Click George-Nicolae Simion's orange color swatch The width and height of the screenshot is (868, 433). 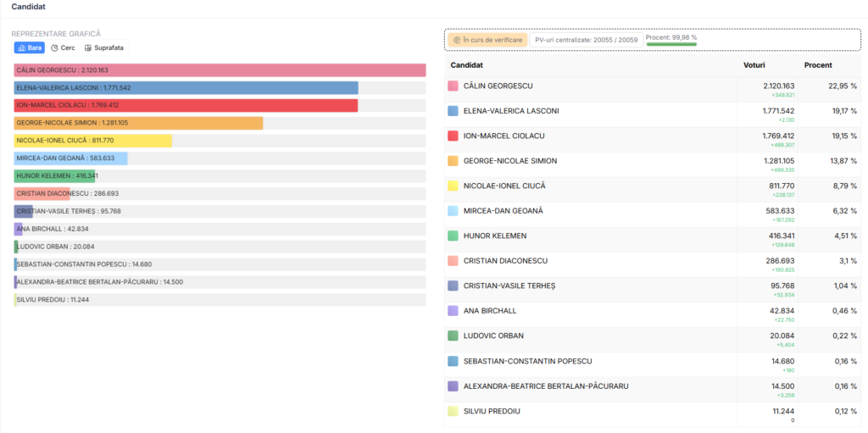click(x=453, y=161)
